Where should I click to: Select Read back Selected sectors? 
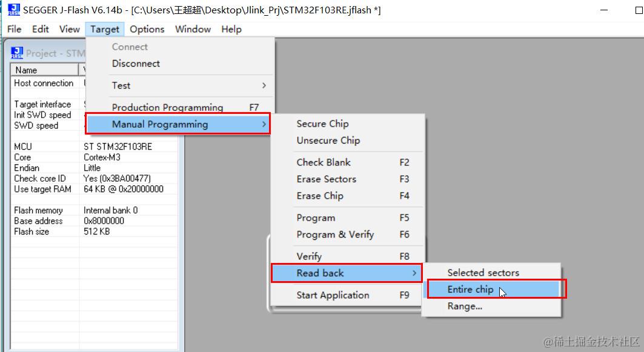(x=491, y=273)
